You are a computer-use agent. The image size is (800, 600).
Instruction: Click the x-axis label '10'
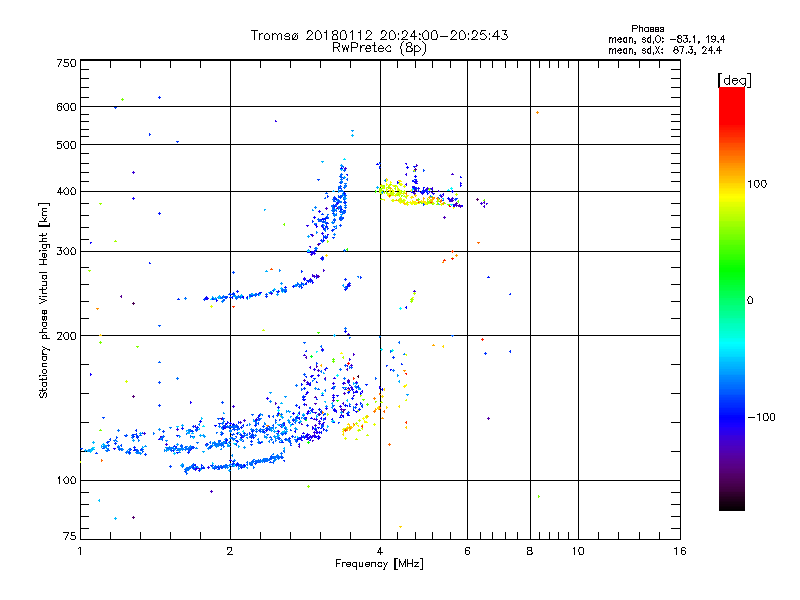click(x=578, y=551)
